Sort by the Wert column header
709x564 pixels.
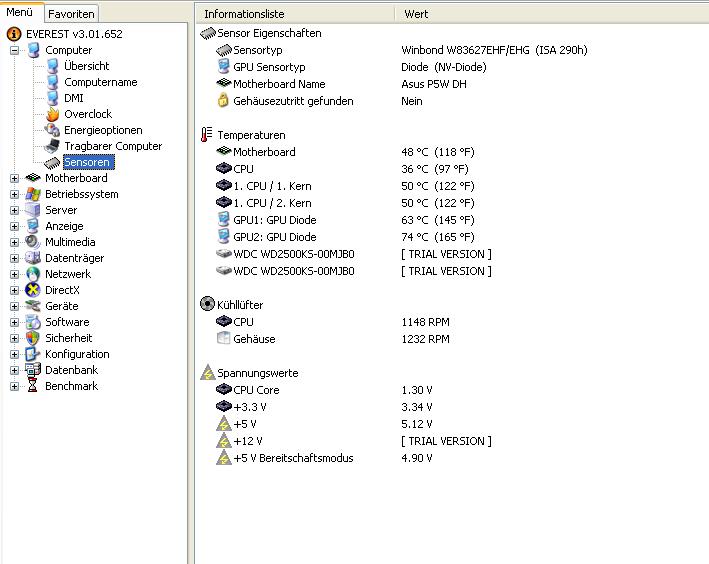[x=552, y=14]
